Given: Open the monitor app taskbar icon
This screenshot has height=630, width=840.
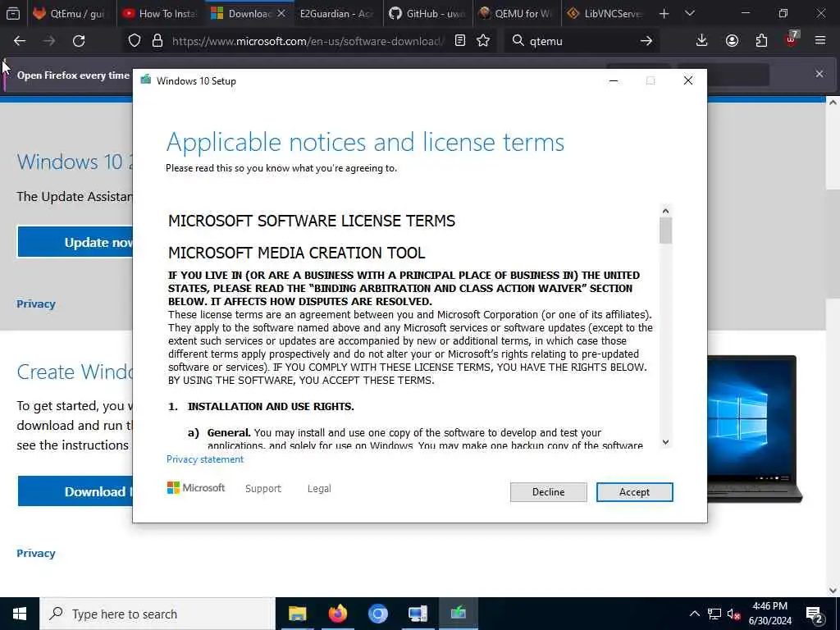Looking at the screenshot, I should coord(418,614).
